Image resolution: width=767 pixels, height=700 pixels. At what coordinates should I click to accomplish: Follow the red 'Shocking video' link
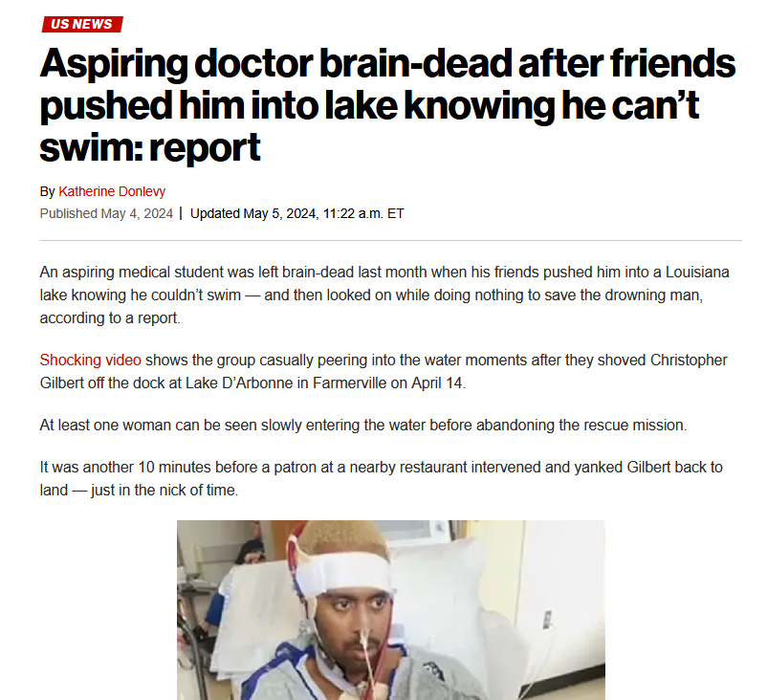91,360
